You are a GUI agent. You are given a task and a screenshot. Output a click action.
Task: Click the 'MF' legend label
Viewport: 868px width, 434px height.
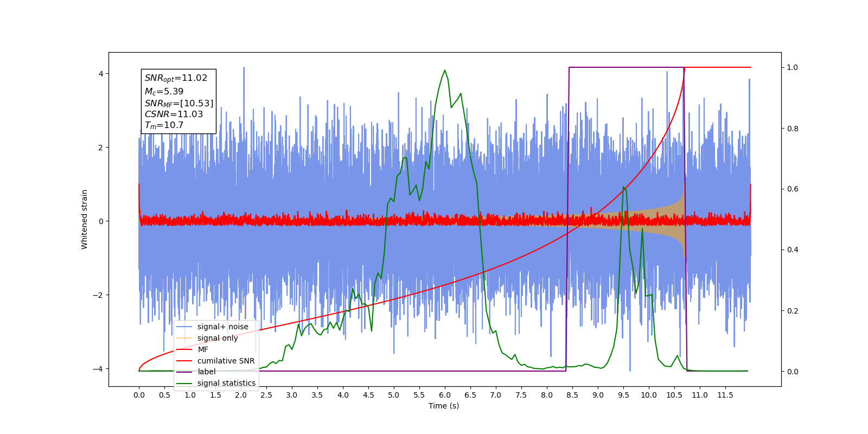tap(203, 349)
